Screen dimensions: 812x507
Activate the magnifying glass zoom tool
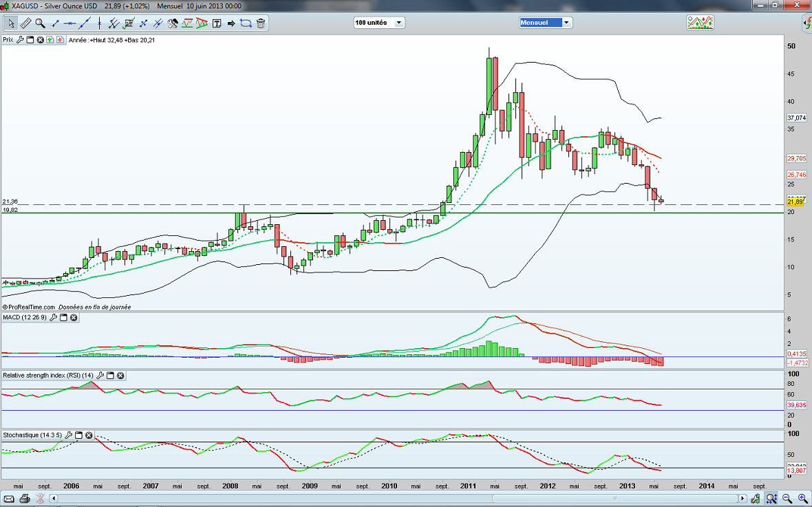pos(40,23)
